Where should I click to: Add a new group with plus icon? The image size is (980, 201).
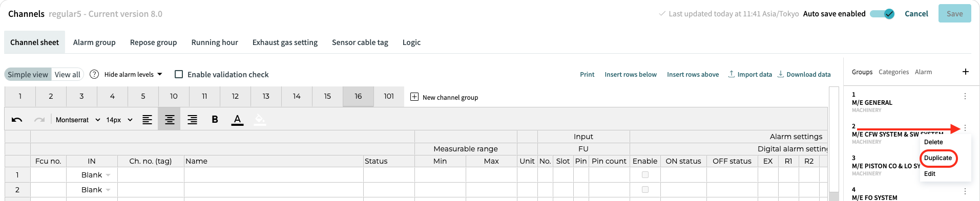[x=966, y=72]
